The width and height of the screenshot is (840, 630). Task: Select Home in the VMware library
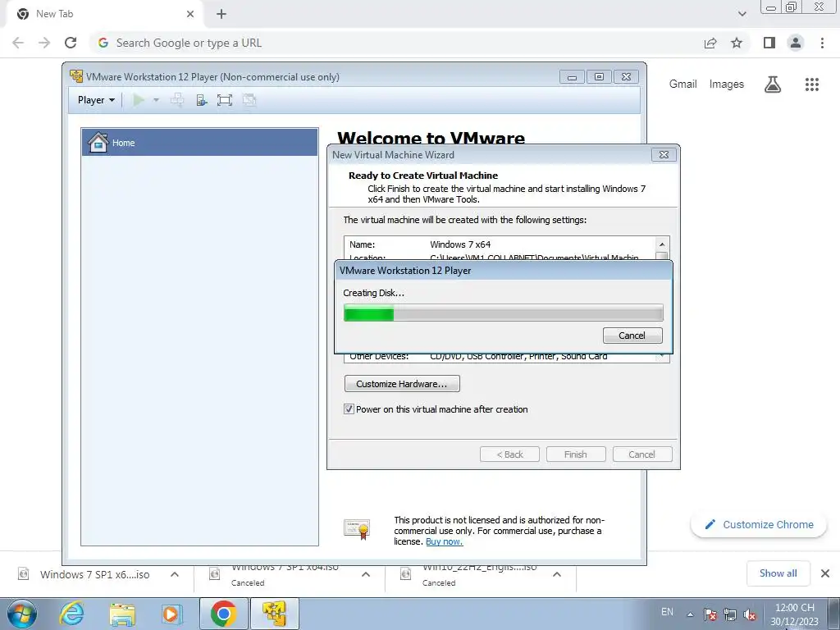click(x=200, y=143)
